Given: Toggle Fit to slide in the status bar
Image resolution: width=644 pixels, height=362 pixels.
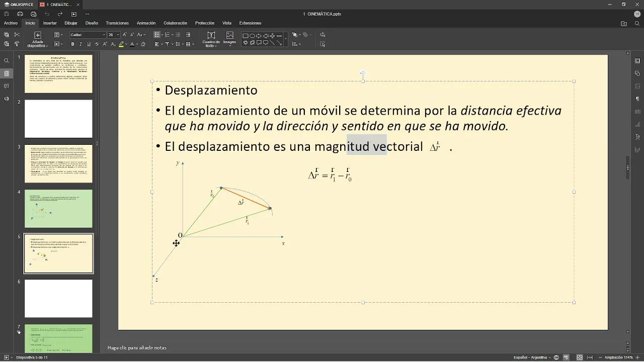Looking at the screenshot, I should pyautogui.click(x=580, y=357).
